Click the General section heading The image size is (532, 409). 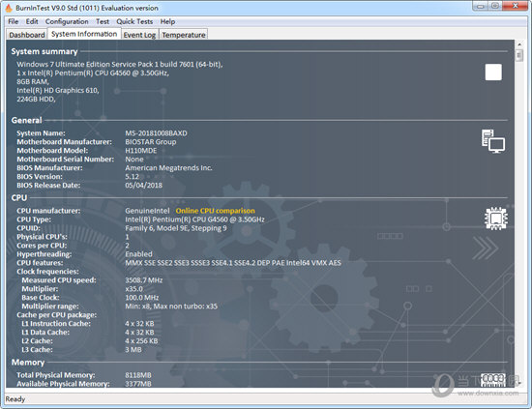click(x=26, y=120)
